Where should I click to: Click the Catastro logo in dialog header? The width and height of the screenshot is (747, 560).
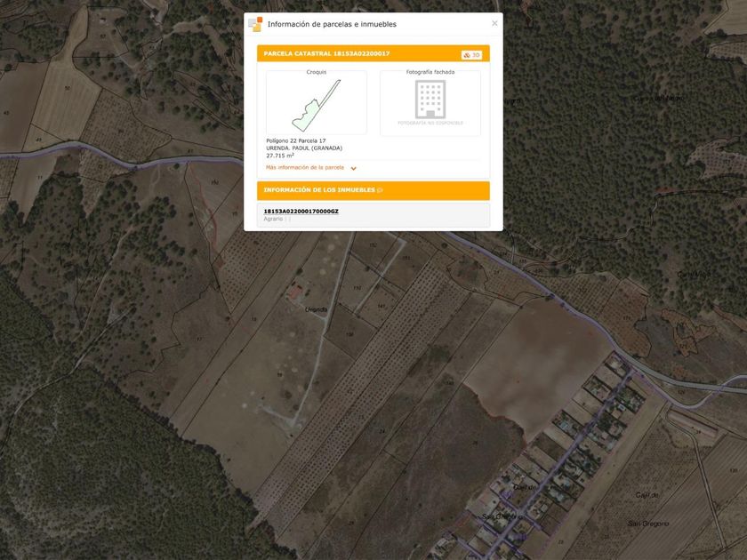pyautogui.click(x=255, y=24)
